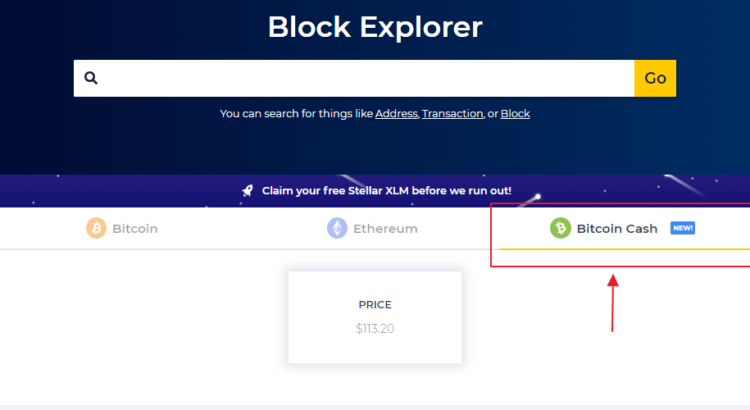Click the blue NEW! badge

(682, 228)
